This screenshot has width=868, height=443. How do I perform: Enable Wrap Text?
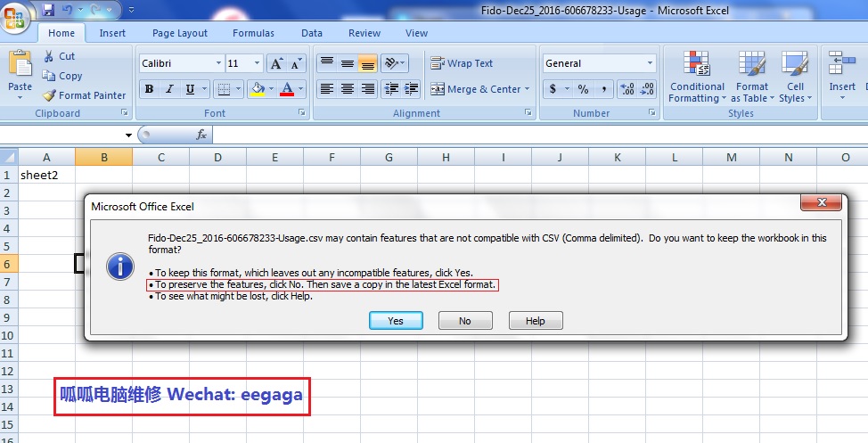coord(462,63)
